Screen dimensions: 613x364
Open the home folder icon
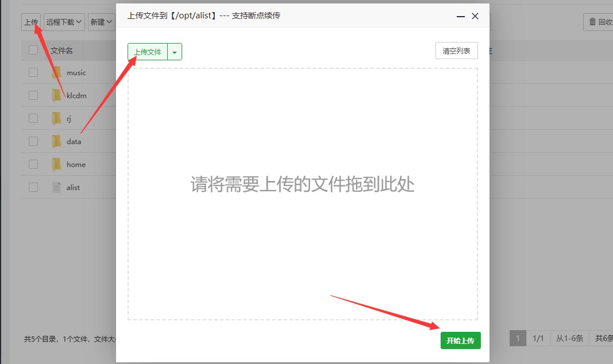pyautogui.click(x=57, y=164)
